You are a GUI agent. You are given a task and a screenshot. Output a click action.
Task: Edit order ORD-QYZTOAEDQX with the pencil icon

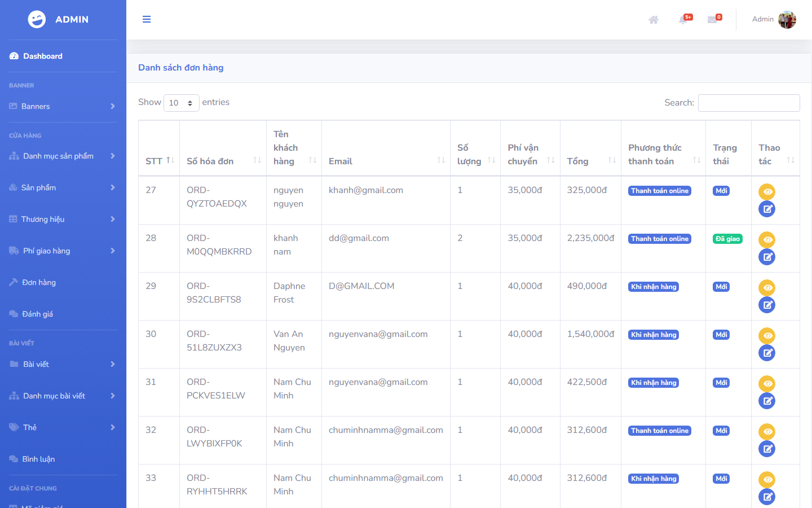pos(767,209)
